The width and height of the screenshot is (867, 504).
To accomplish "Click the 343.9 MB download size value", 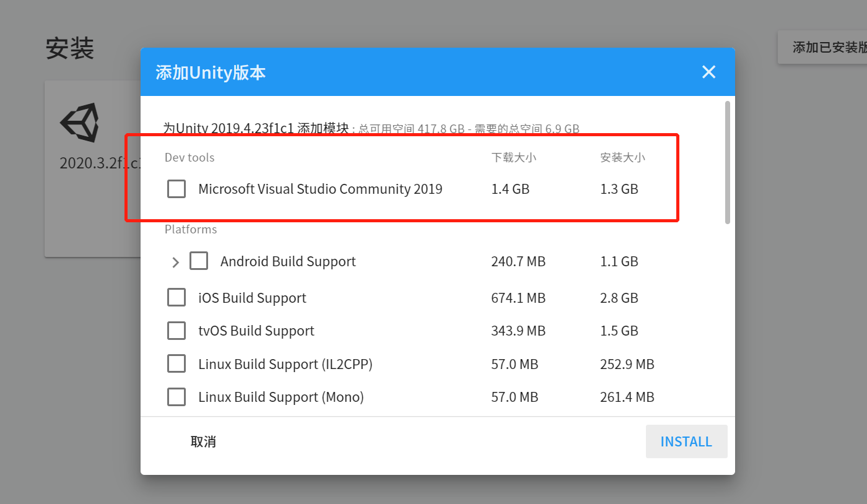I will point(518,331).
